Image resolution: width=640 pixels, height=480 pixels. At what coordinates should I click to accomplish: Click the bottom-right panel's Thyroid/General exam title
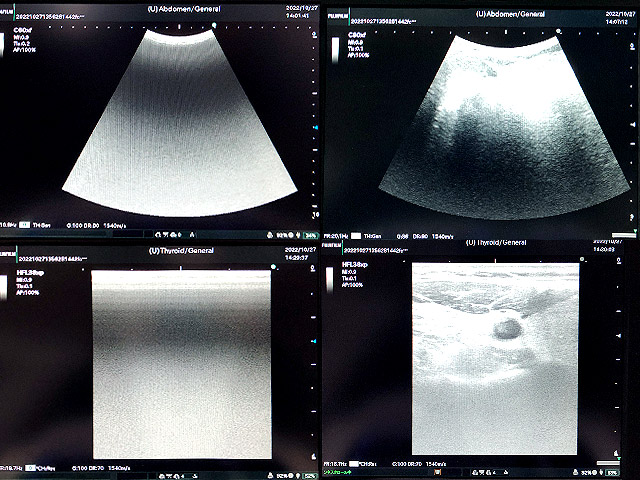tap(496, 242)
